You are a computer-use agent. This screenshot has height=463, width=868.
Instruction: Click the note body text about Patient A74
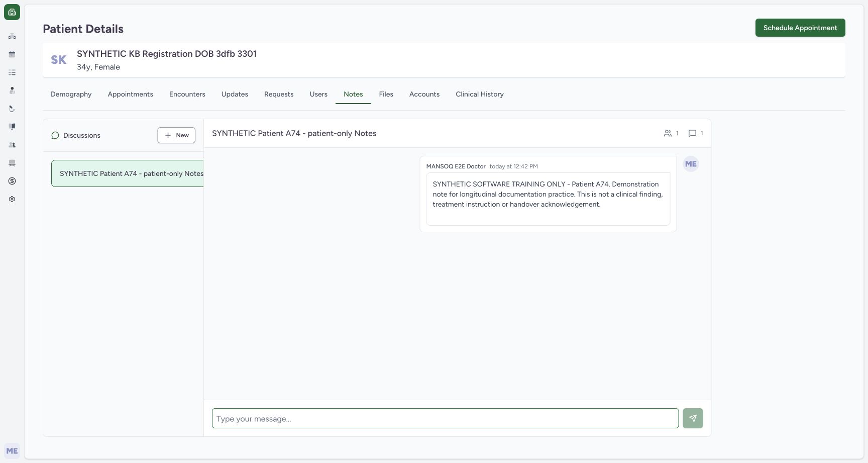coord(548,194)
